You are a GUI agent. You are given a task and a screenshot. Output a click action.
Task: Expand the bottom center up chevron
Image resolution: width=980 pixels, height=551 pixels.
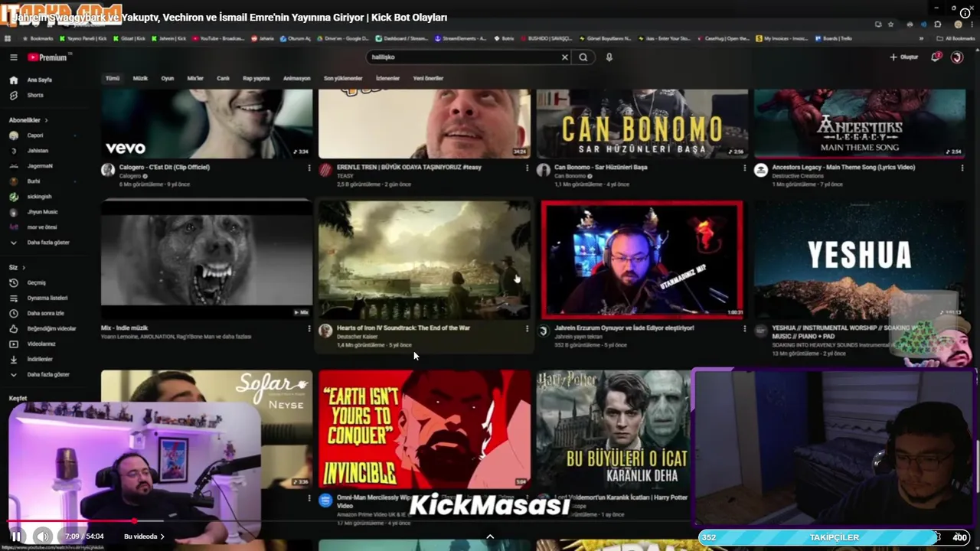(x=490, y=536)
